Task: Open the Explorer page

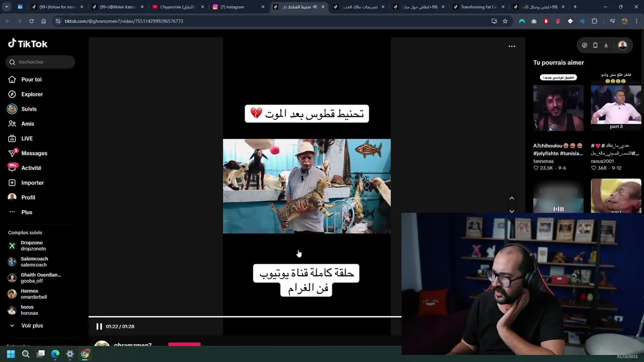Action: [x=32, y=94]
